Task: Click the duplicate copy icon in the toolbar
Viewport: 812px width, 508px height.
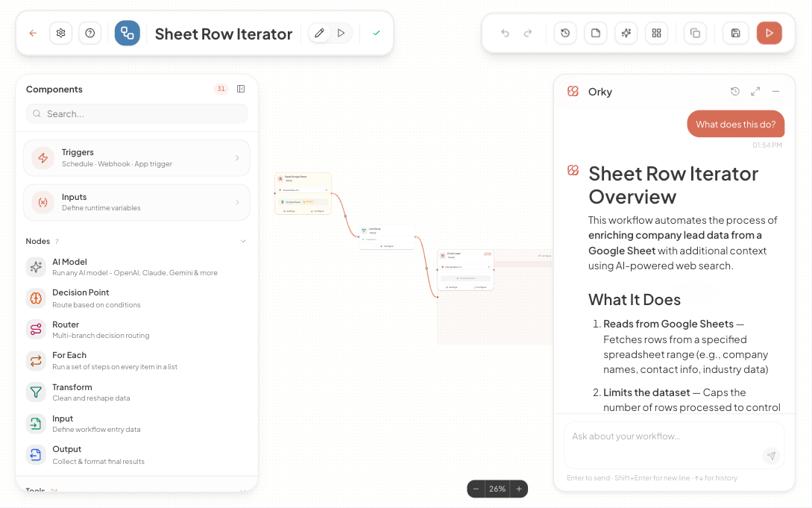Action: coord(695,33)
